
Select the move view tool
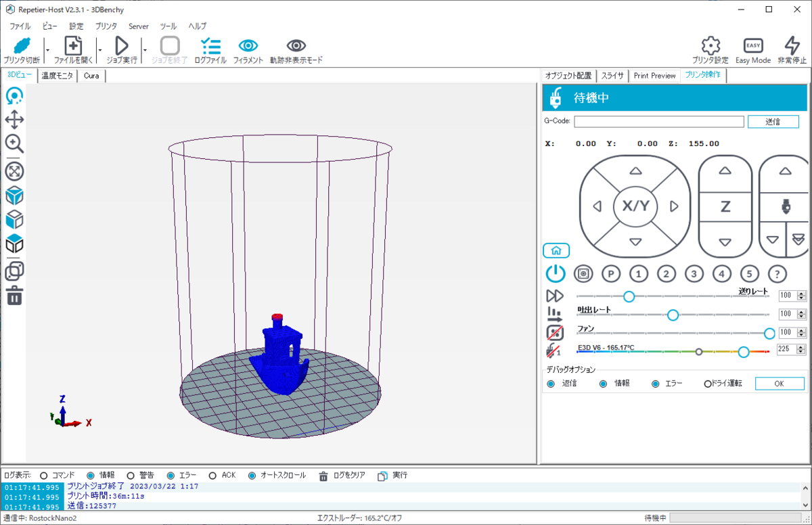click(x=14, y=120)
